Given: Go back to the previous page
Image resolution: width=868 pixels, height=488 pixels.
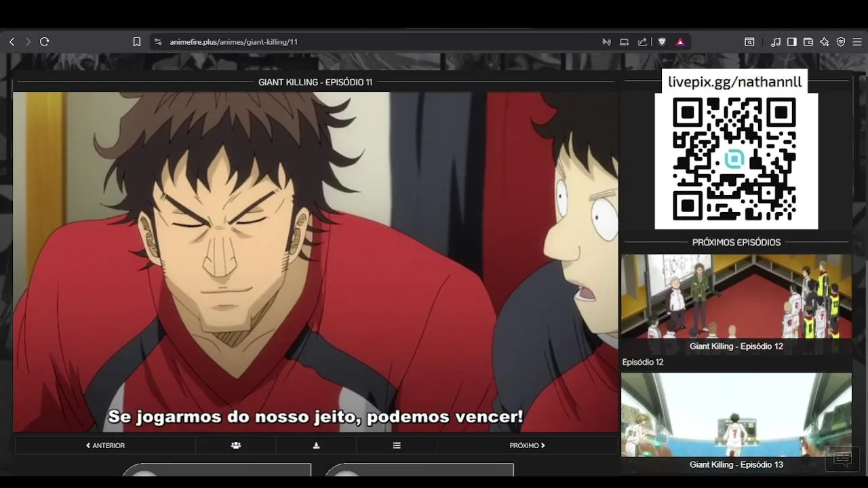Looking at the screenshot, I should pyautogui.click(x=12, y=42).
